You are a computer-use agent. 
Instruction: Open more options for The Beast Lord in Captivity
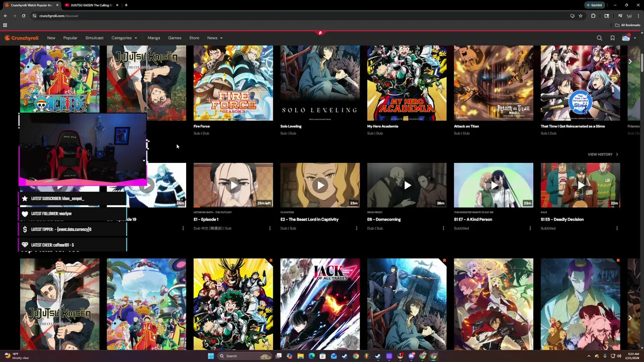[x=357, y=228]
